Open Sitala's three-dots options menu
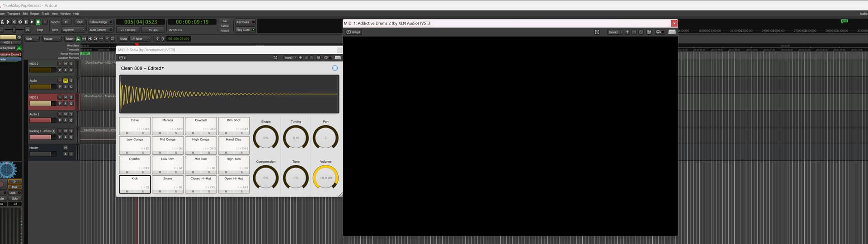 335,68
